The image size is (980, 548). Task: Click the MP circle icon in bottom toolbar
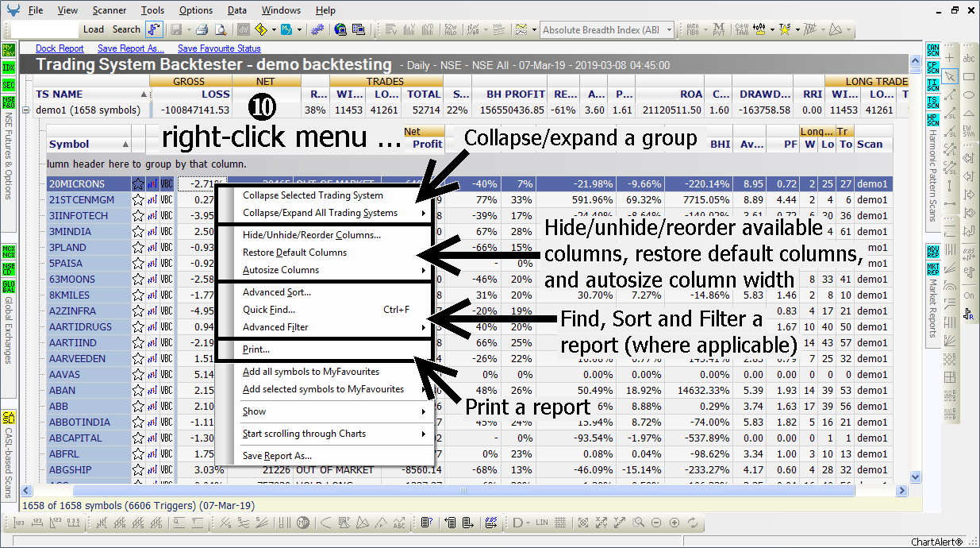tap(303, 523)
